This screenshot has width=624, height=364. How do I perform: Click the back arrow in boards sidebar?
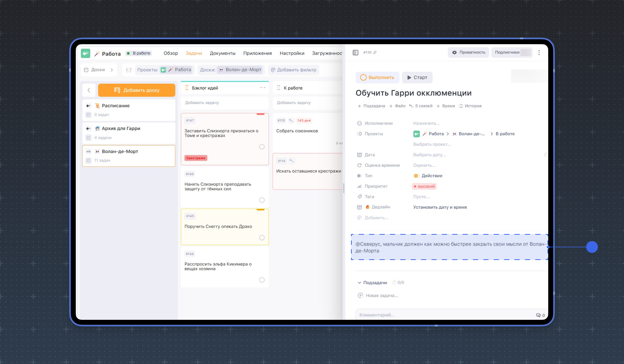tap(89, 90)
